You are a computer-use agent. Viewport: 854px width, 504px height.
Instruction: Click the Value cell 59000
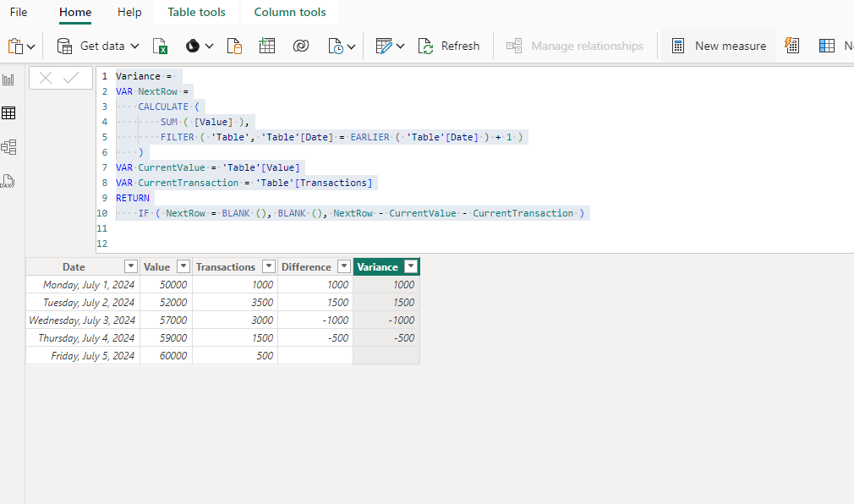coord(166,337)
